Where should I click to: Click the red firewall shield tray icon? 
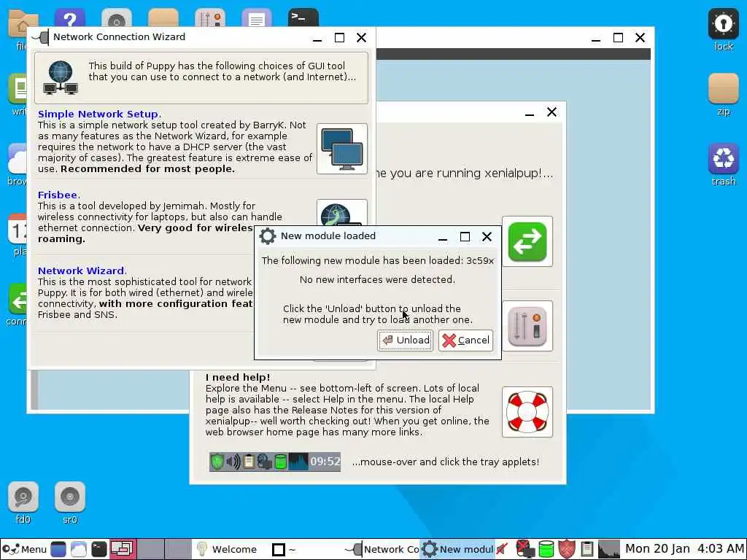566,549
